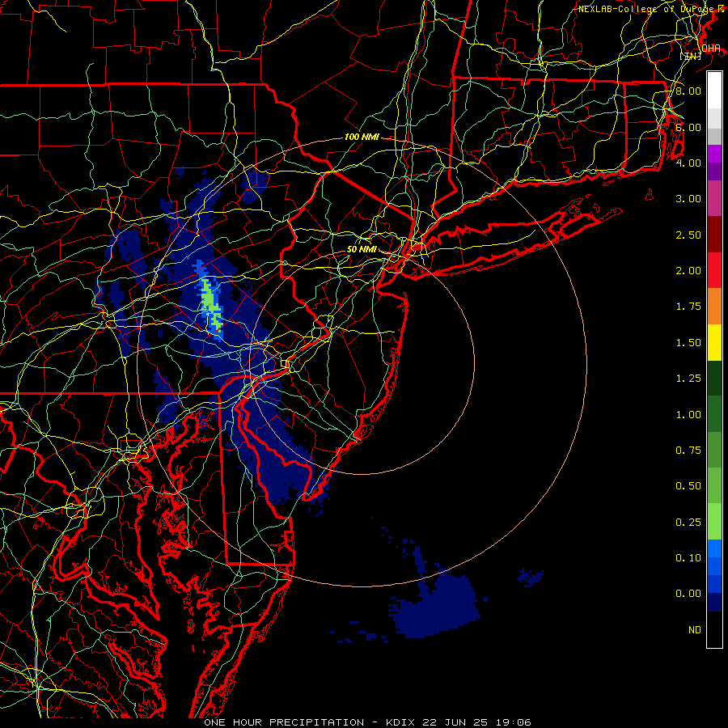Select the magenta swatch beside 4.00
Screen dimensions: 728x728
pos(714,154)
